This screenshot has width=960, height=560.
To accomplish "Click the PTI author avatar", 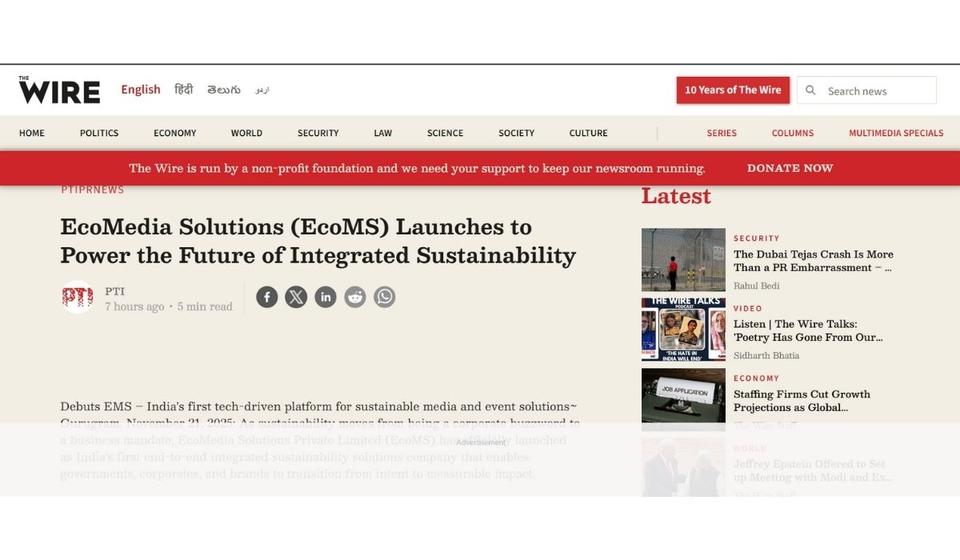I will coord(78,298).
